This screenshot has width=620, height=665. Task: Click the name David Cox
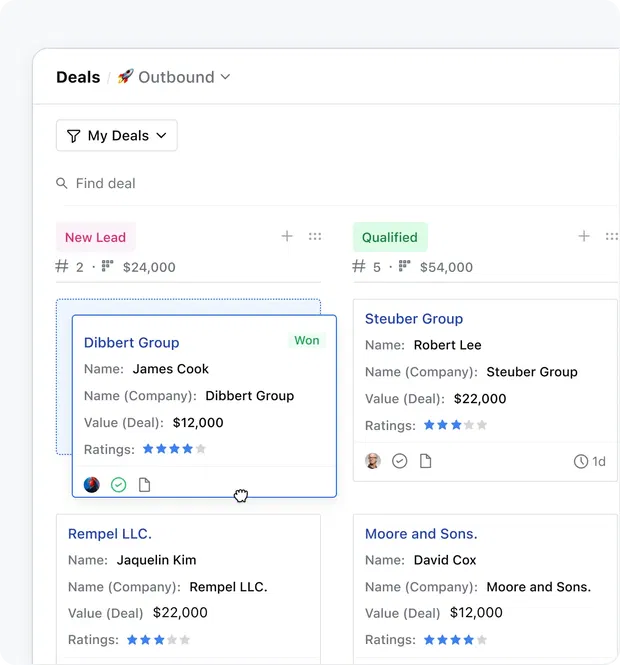click(445, 560)
